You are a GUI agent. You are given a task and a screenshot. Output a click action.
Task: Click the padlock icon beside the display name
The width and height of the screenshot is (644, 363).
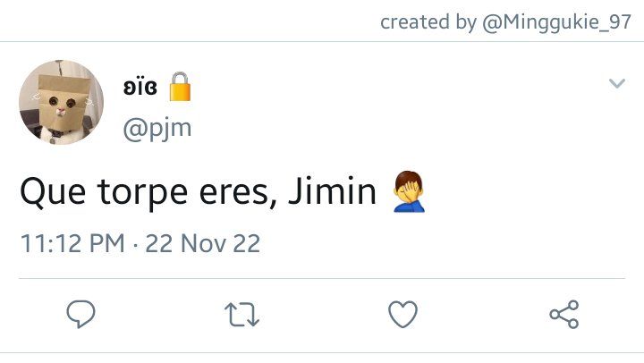coord(180,87)
